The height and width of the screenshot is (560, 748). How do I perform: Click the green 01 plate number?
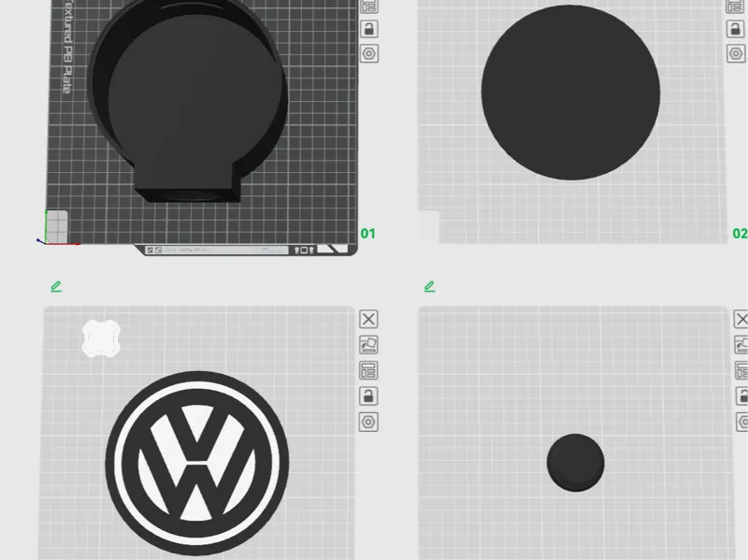point(367,234)
